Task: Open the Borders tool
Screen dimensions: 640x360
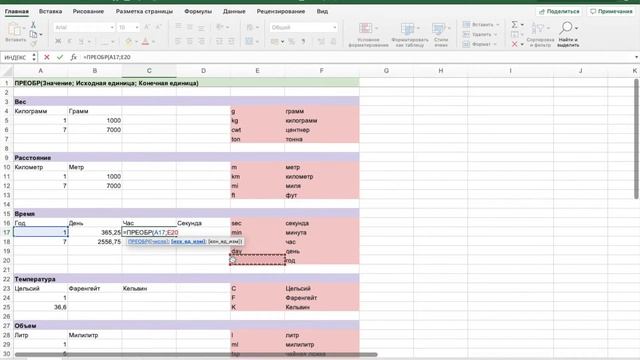Action: tap(105, 42)
